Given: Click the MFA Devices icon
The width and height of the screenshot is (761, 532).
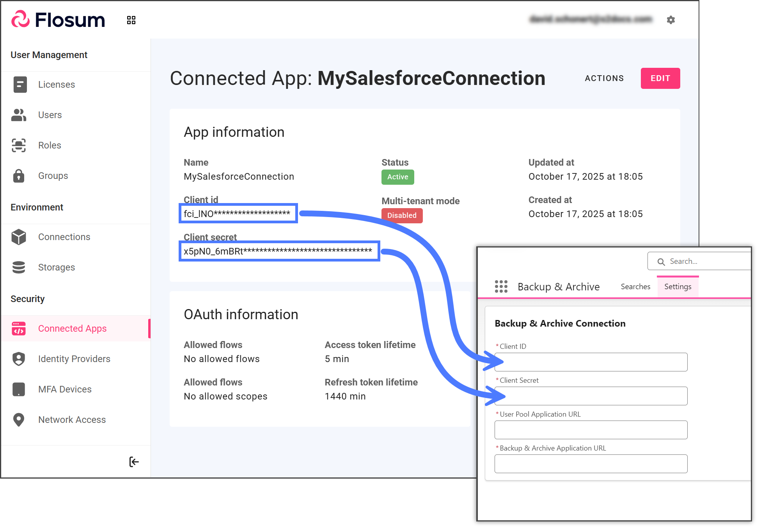Looking at the screenshot, I should point(19,389).
